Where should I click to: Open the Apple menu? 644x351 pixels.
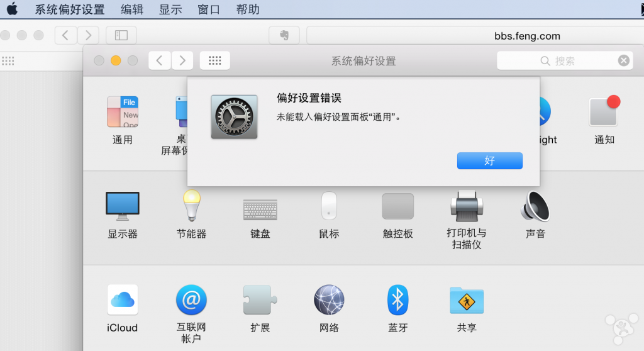13,9
